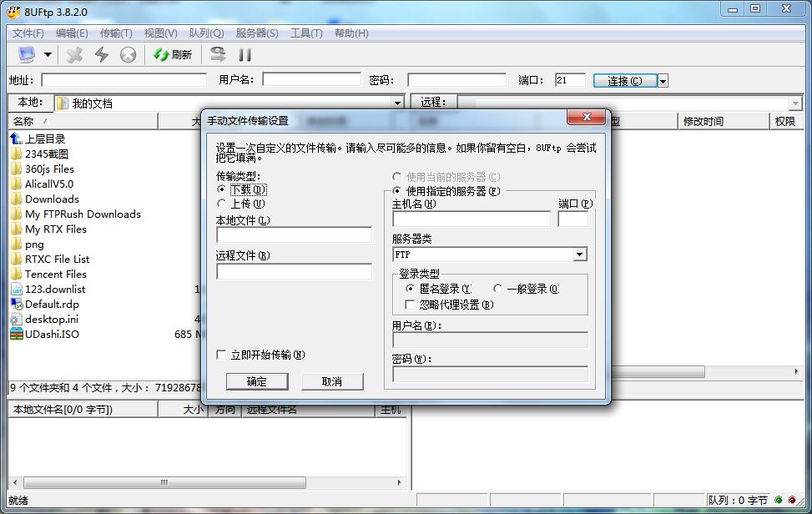Viewport: 812px width, 514px height.
Task: Click the 远程文件 input field
Action: tap(294, 271)
